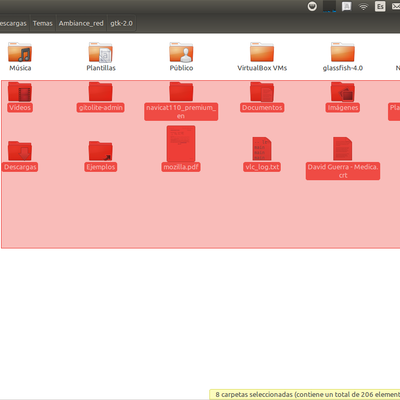Screen dimensions: 400x400
Task: Select the gitolite-admin folder icon
Action: coord(101,92)
